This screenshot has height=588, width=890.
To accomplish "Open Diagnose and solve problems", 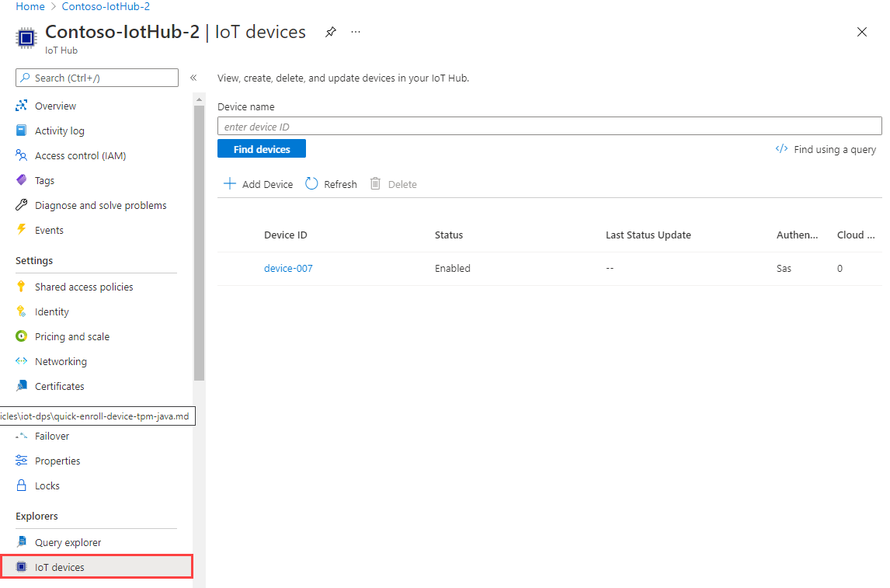I will [100, 205].
